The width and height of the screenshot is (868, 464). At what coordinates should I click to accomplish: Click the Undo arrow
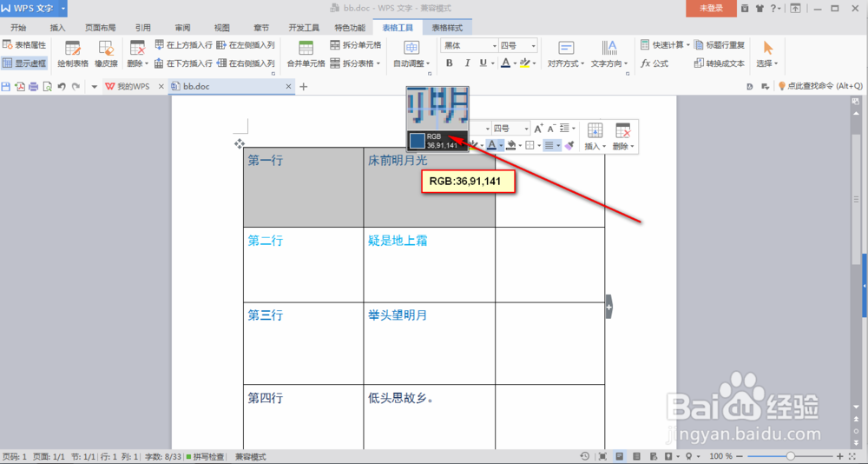point(62,87)
